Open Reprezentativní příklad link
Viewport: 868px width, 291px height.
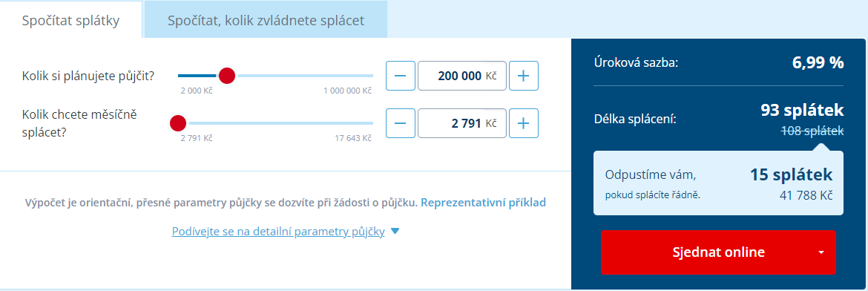pyautogui.click(x=483, y=203)
